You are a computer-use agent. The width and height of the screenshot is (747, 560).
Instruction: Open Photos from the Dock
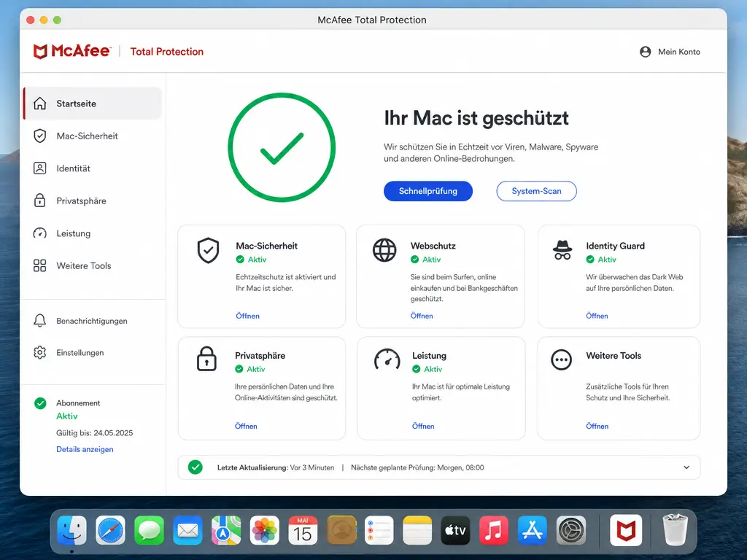click(x=264, y=530)
